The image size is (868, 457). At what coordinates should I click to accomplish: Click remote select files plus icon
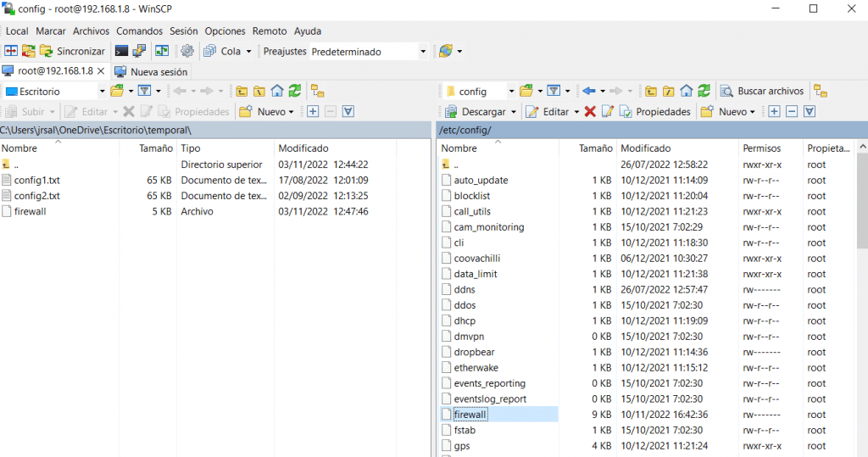point(774,111)
